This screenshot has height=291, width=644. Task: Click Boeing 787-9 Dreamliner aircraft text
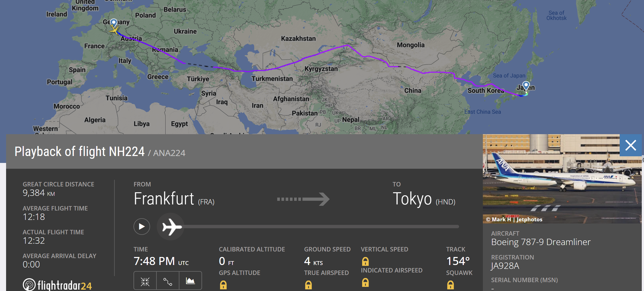[x=541, y=242]
